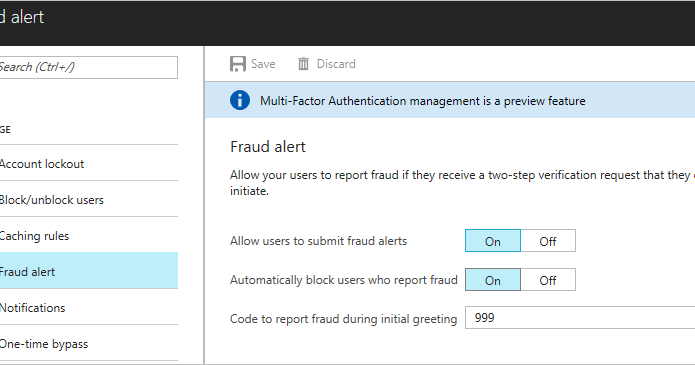Click the label 'Automatically block users who report fraud'
Screen dimensions: 695x365
[344, 280]
